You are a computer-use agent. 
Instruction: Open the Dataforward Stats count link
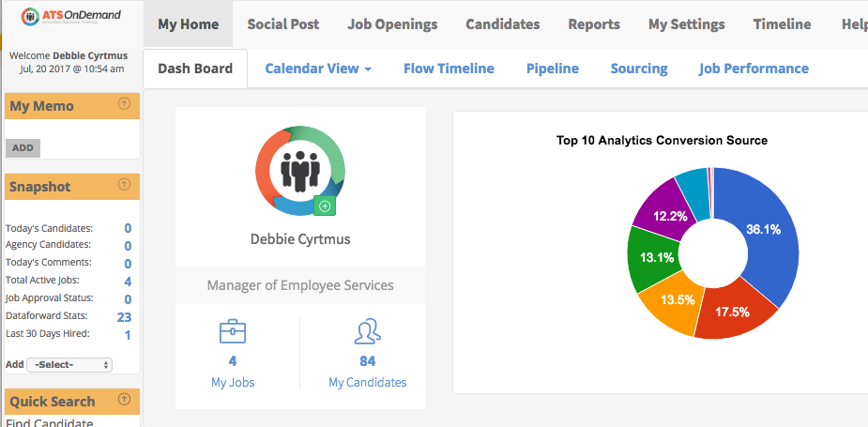coord(124,317)
